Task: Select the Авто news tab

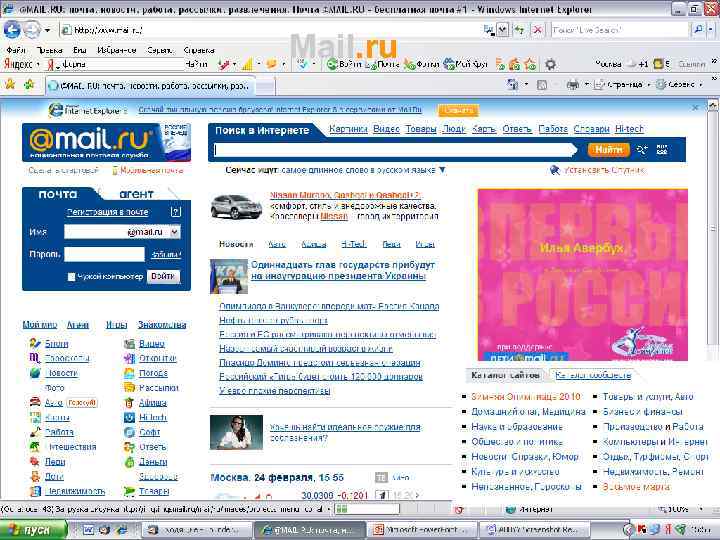Action: pos(277,244)
